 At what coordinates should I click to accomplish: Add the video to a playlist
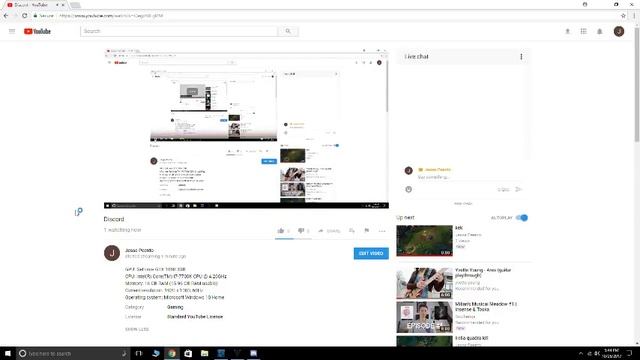[352, 231]
